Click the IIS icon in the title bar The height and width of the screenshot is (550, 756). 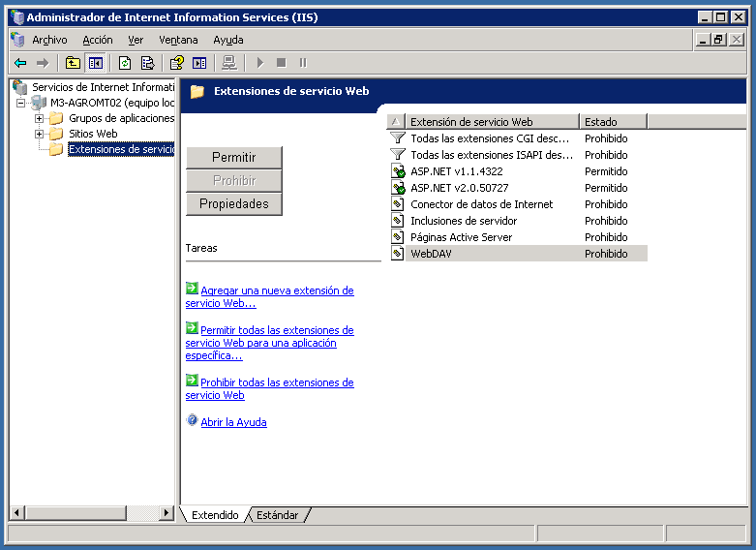point(17,17)
